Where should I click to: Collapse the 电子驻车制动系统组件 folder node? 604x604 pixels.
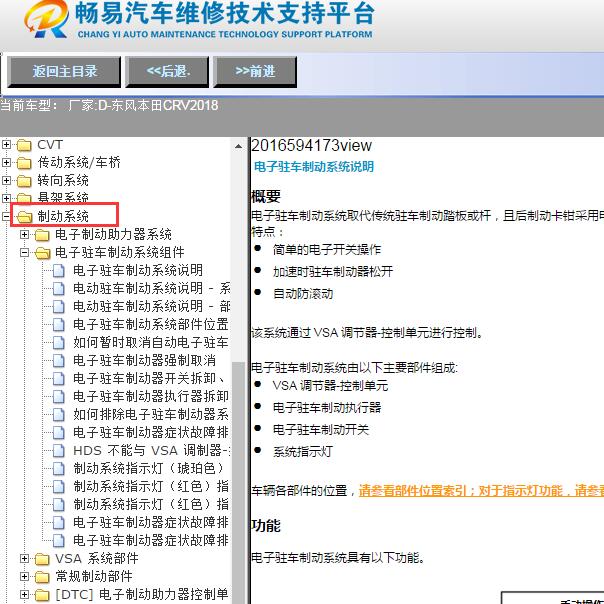[24, 252]
